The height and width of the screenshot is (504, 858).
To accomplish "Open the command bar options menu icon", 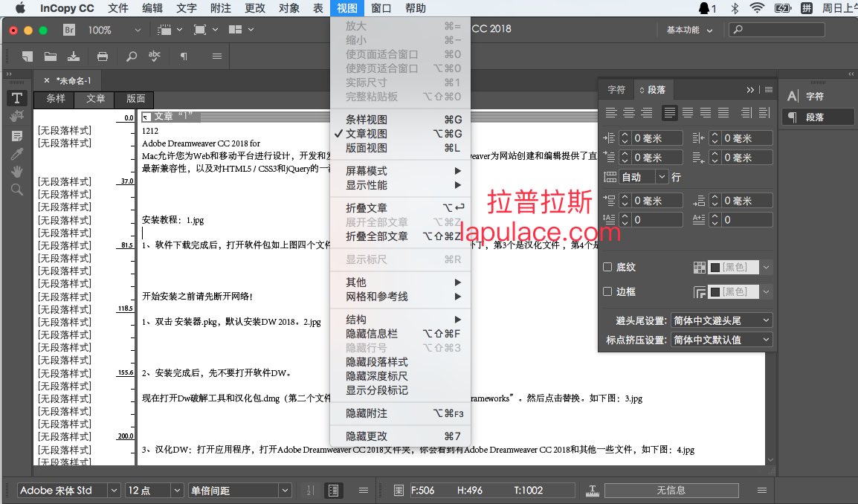I will (217, 56).
